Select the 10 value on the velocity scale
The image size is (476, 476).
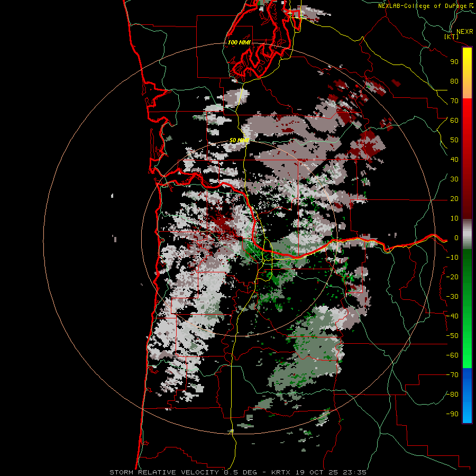[x=454, y=218]
